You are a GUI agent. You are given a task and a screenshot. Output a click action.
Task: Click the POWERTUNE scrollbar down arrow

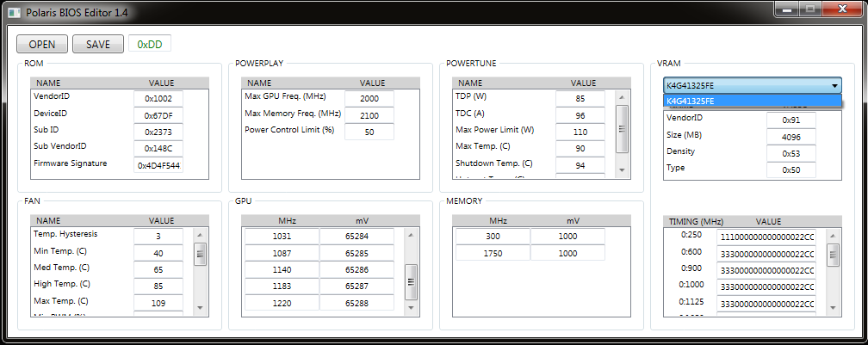622,169
